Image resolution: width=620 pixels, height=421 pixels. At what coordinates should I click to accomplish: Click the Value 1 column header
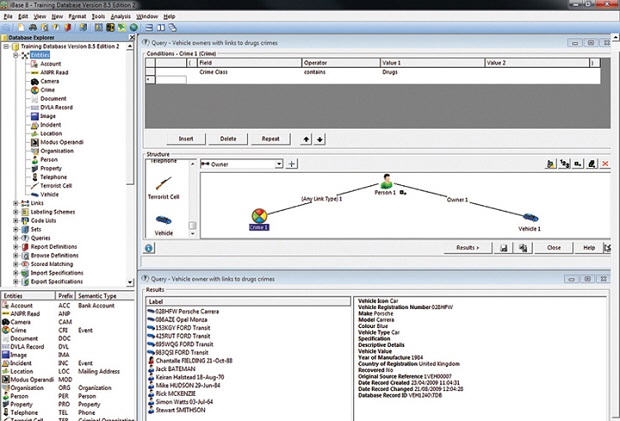click(x=432, y=63)
